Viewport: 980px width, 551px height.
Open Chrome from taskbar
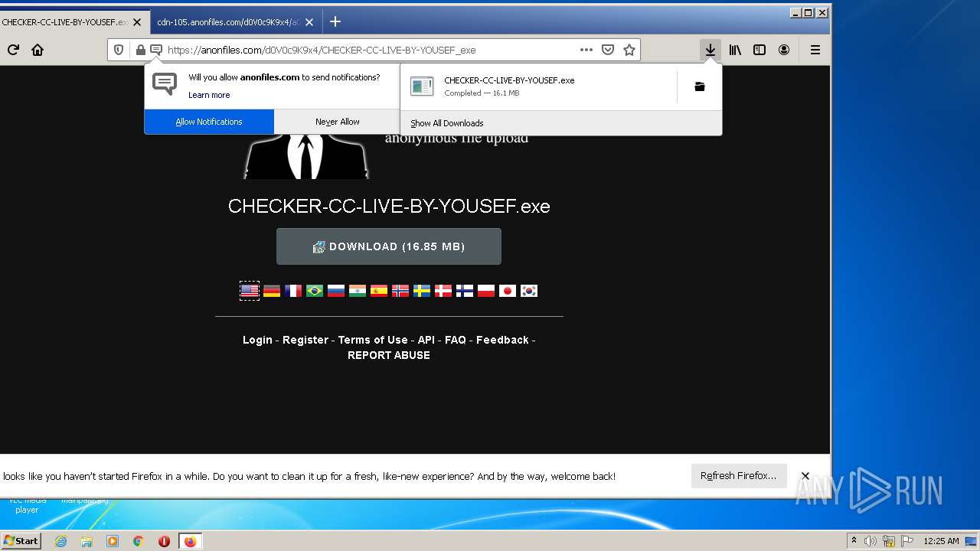click(138, 541)
